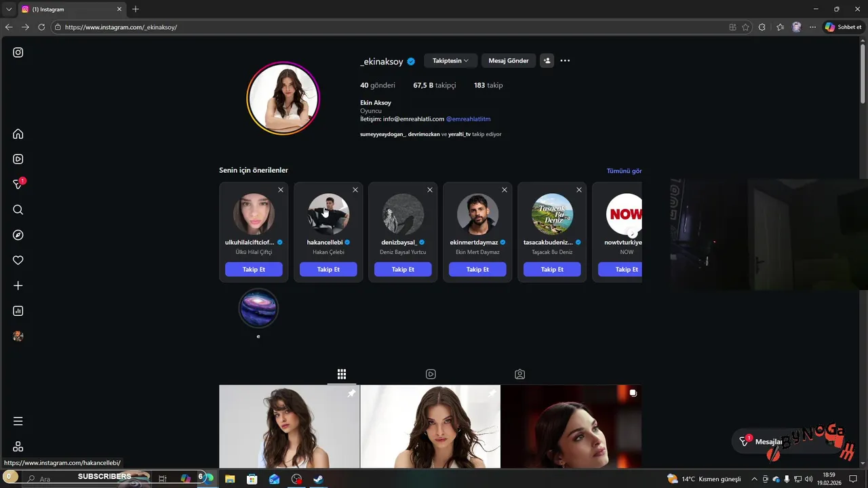868x488 pixels.
Task: Follow nowtvturkiye with Takip Et
Action: (620, 269)
